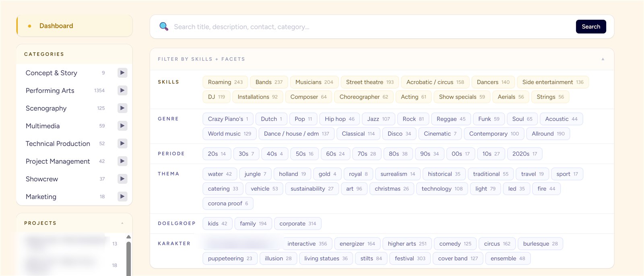
Task: Choose the 20s periode chip
Action: pyautogui.click(x=217, y=154)
